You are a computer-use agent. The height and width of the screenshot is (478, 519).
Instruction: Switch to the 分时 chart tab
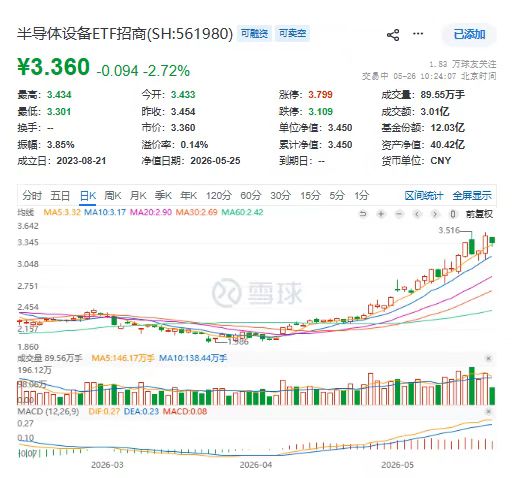[32, 195]
